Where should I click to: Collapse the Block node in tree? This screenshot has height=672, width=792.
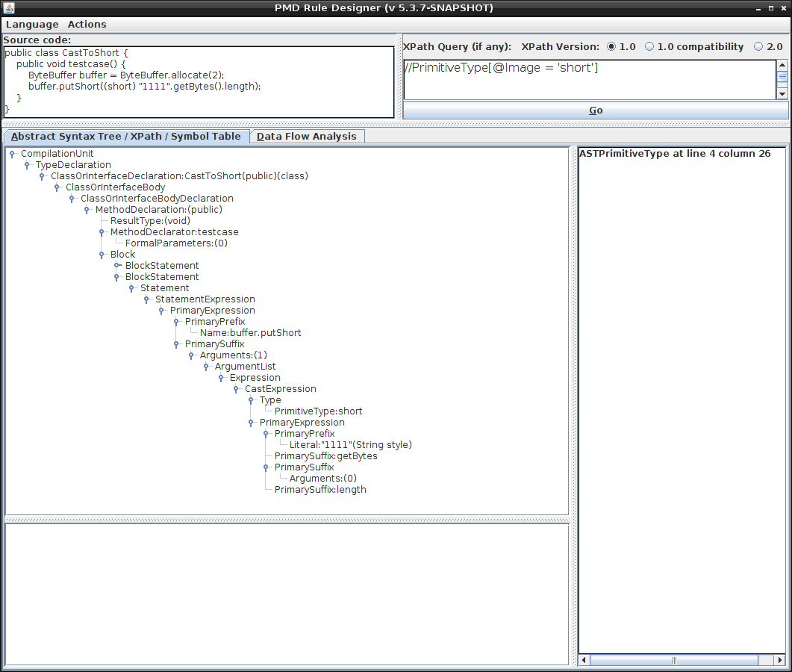[102, 255]
